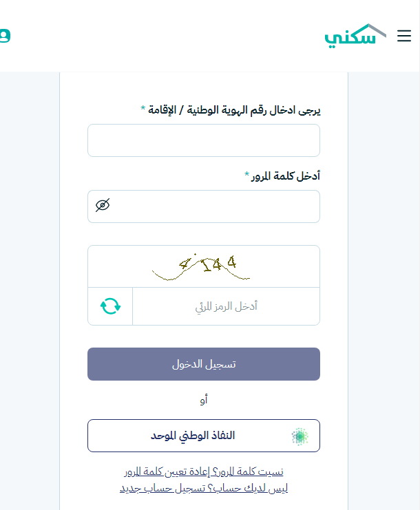Focus the National ID / Iqama number field

pyautogui.click(x=204, y=140)
